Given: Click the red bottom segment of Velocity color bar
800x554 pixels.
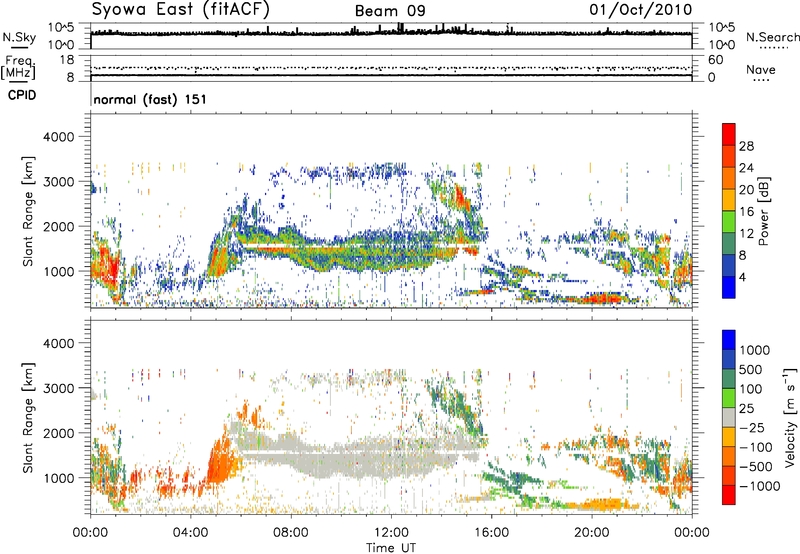Looking at the screenshot, I should click(x=729, y=495).
